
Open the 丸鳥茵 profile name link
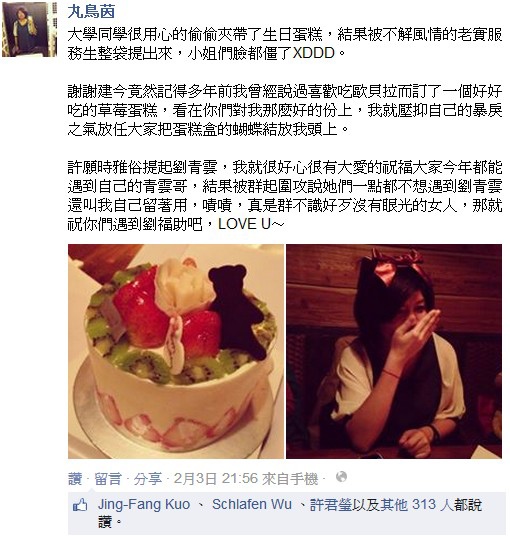pyautogui.click(x=91, y=12)
